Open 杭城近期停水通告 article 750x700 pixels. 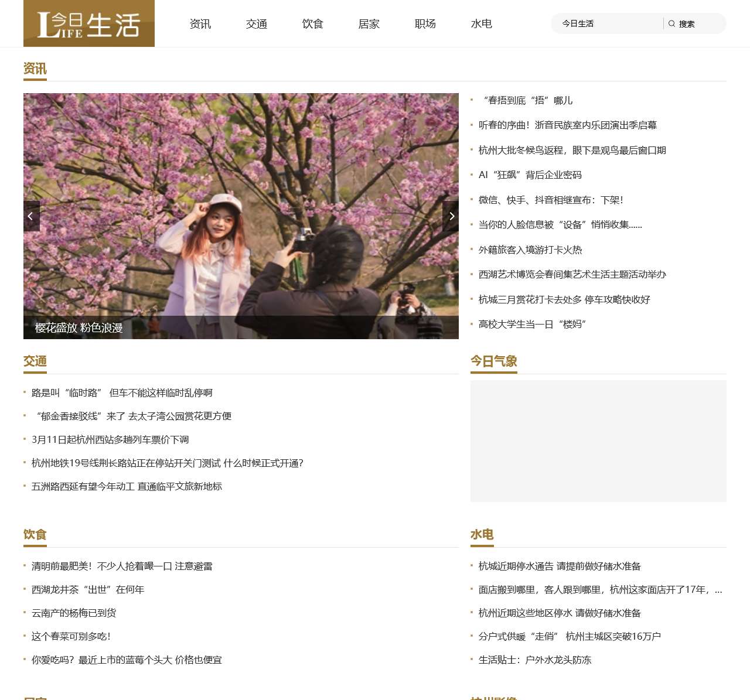560,566
